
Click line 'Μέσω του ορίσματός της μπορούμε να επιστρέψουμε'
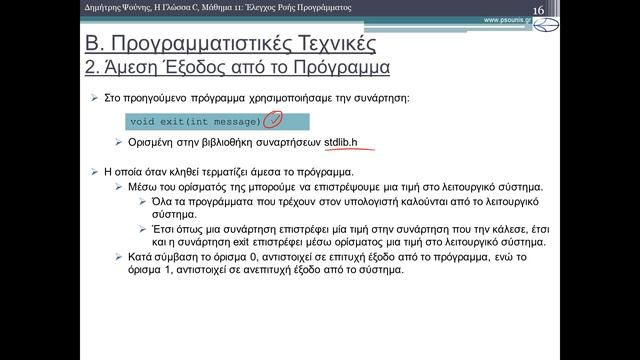point(336,187)
